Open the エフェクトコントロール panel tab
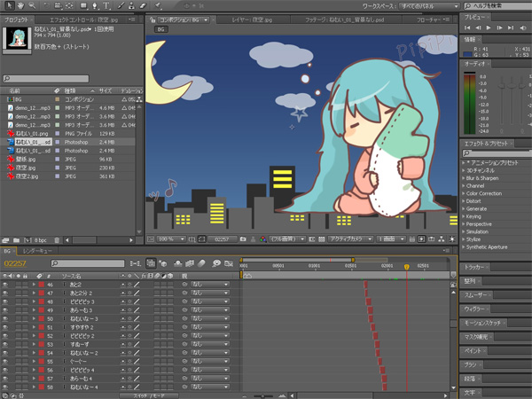Image resolution: width=532 pixels, height=399 pixels. pos(80,17)
